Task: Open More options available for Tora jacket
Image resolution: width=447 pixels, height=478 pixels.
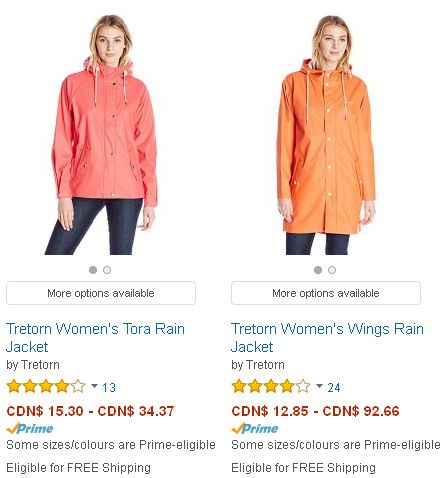Action: pos(101,293)
